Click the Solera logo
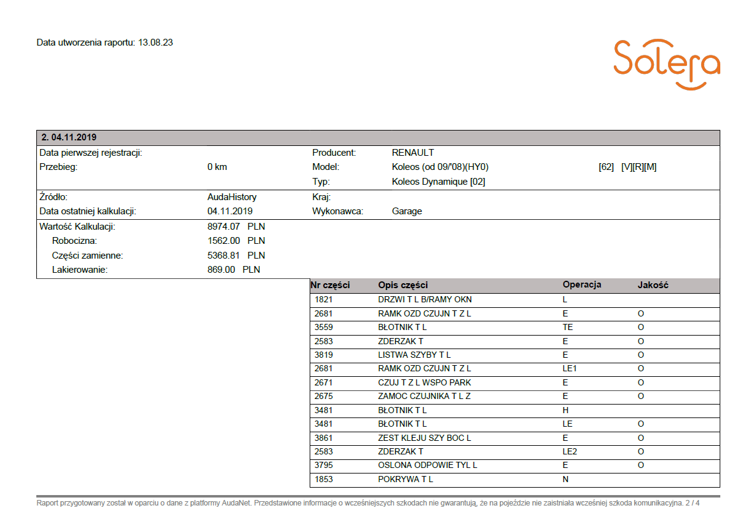Screen dimensions: 756x532 tap(667, 65)
